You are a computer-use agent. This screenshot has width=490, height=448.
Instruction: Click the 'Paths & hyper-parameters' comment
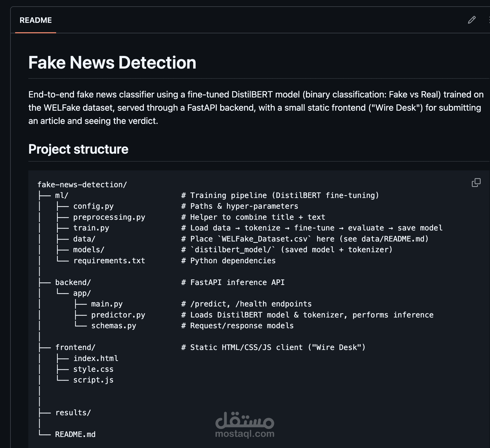coord(240,206)
